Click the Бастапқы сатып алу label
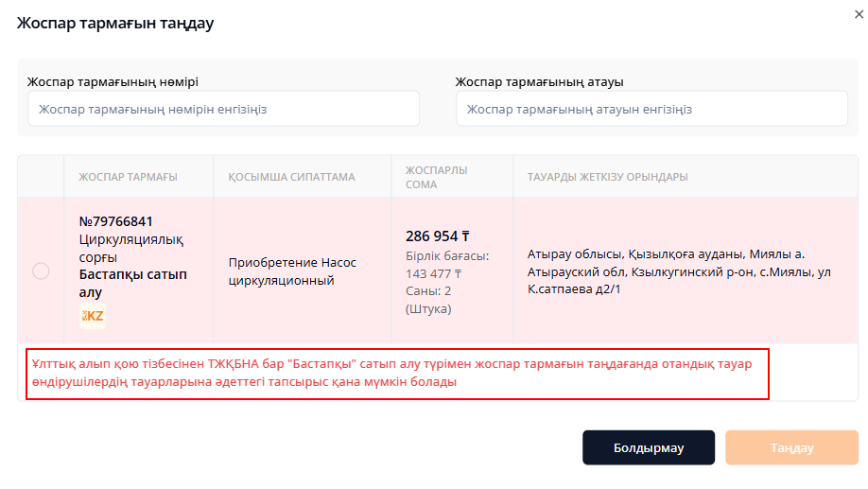The width and height of the screenshot is (868, 489). tap(133, 283)
